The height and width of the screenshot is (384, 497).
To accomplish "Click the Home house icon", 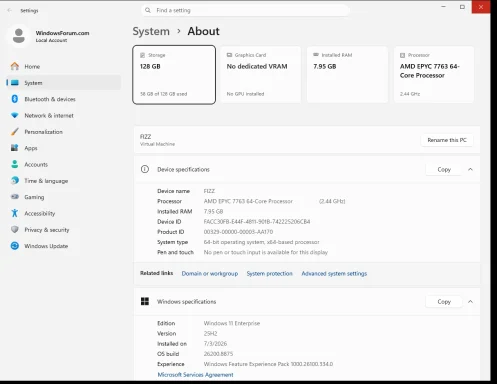I will 15,66.
